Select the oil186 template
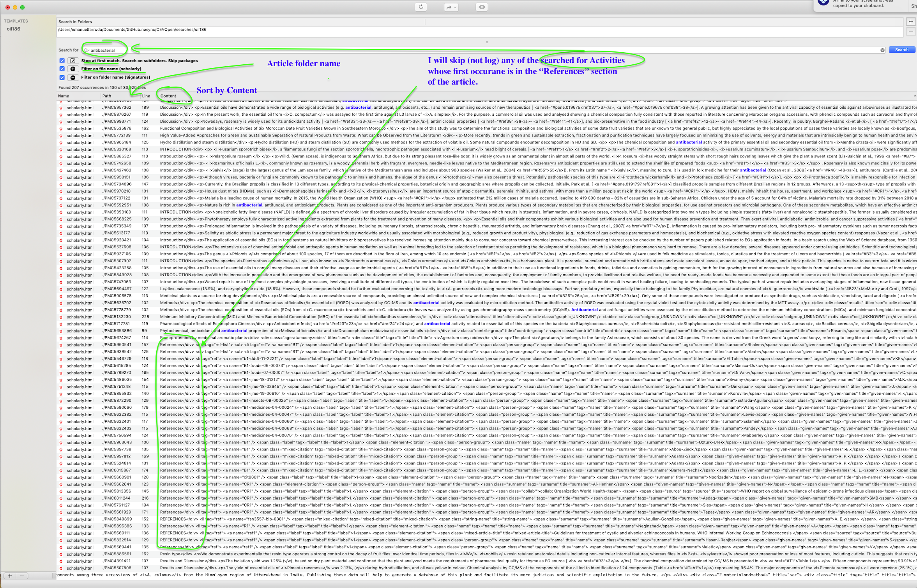917x588 pixels. point(14,29)
